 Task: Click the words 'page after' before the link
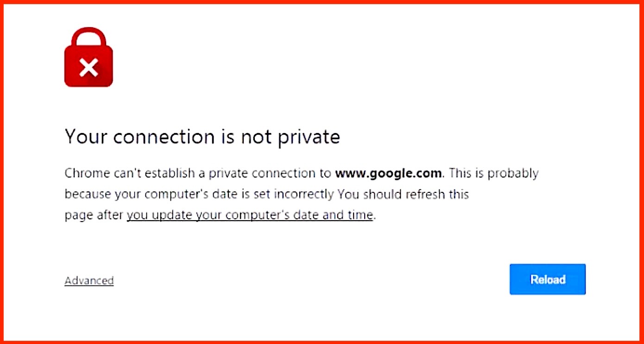click(x=94, y=216)
